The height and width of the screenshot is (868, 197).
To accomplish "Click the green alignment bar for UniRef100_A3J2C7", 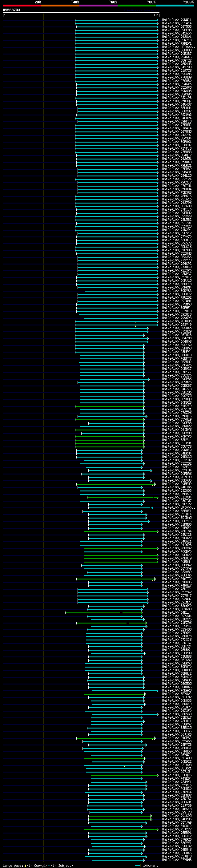I will tap(121, 830).
